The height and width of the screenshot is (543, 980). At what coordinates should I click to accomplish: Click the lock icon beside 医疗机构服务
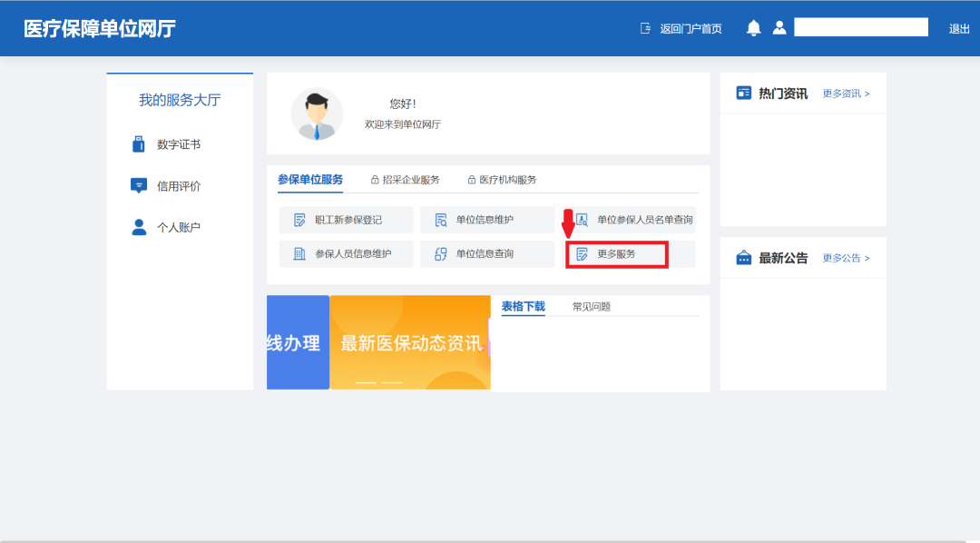click(x=472, y=180)
